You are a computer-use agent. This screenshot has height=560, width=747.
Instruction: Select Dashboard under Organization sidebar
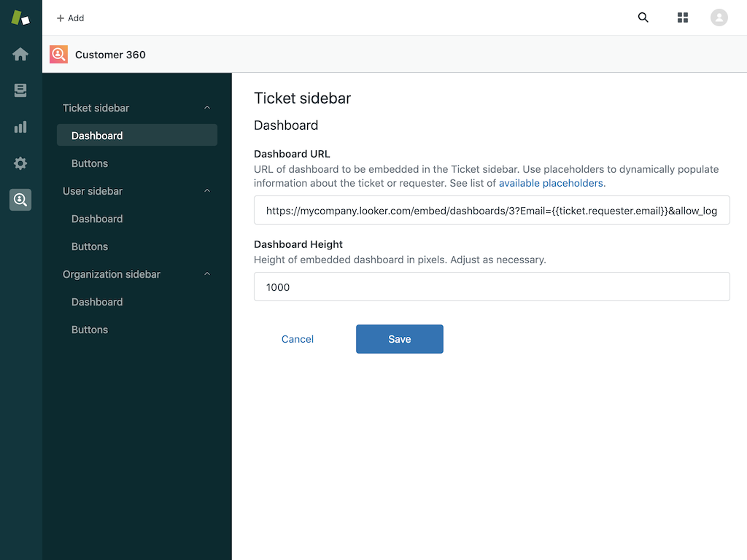pyautogui.click(x=97, y=302)
